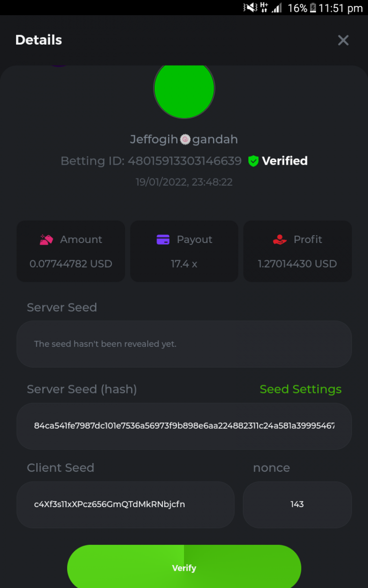
Task: Click the green verified shield icon
Action: coord(253,161)
